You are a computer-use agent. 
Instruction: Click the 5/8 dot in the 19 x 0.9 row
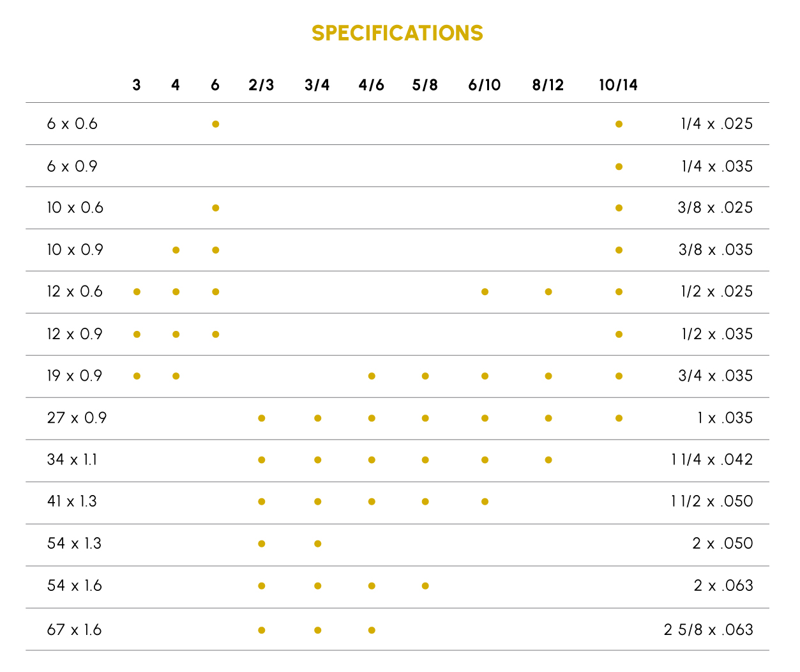coord(425,376)
